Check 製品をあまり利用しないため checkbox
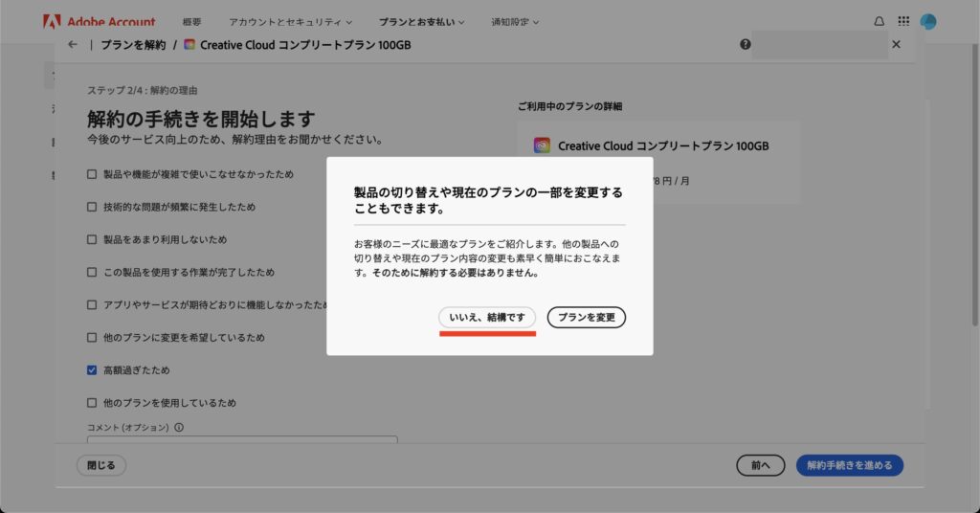This screenshot has width=980, height=513. [92, 239]
